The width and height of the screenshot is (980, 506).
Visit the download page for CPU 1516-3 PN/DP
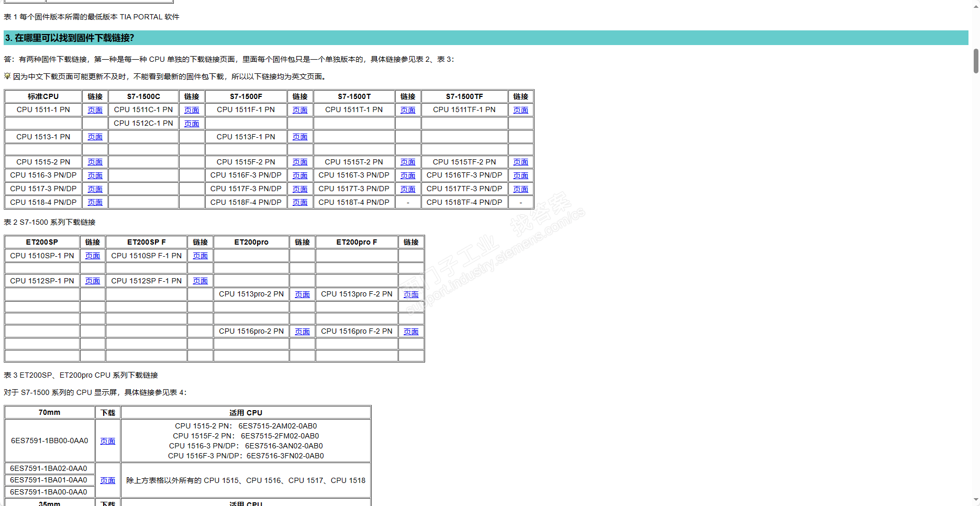click(x=95, y=175)
